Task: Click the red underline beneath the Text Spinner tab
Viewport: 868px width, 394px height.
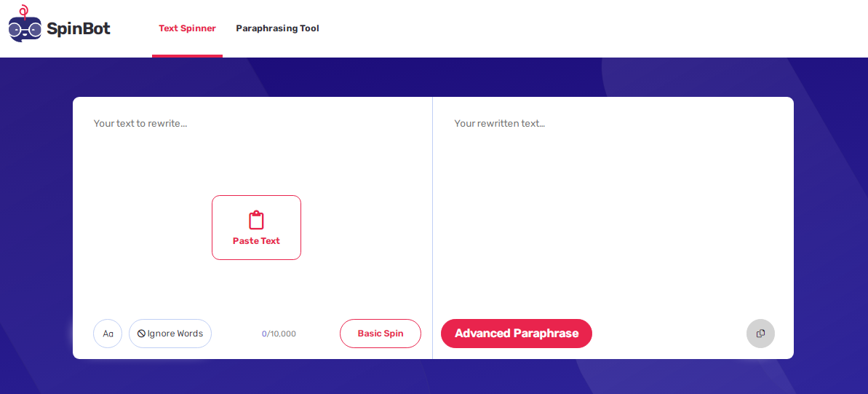Action: click(x=187, y=55)
